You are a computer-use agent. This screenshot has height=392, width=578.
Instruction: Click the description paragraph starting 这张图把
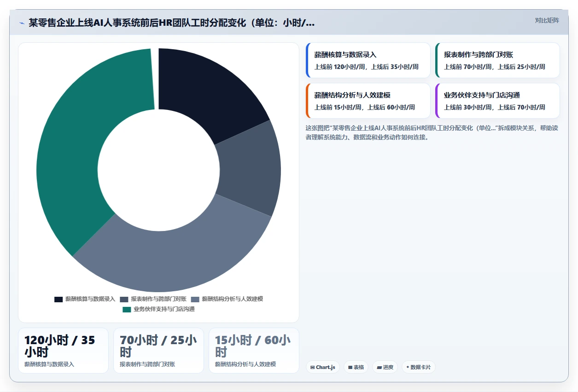tap(432, 133)
